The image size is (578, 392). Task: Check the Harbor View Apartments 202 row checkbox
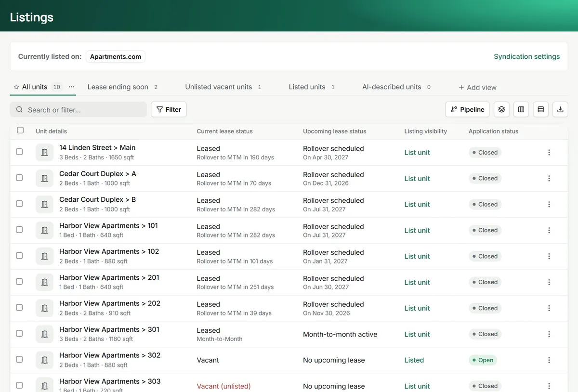(x=19, y=308)
